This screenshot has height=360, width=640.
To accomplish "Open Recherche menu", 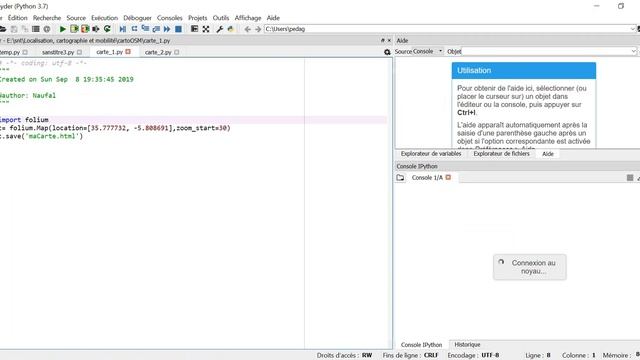I will [x=47, y=18].
